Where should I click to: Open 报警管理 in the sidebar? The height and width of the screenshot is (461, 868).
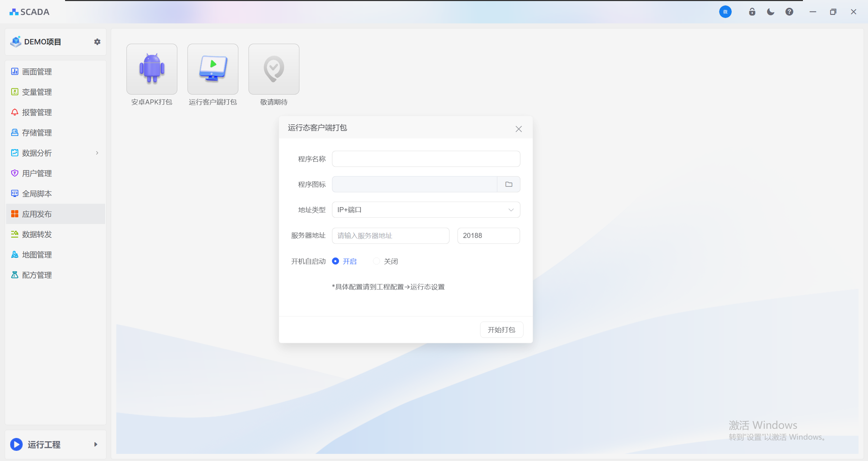tap(37, 112)
